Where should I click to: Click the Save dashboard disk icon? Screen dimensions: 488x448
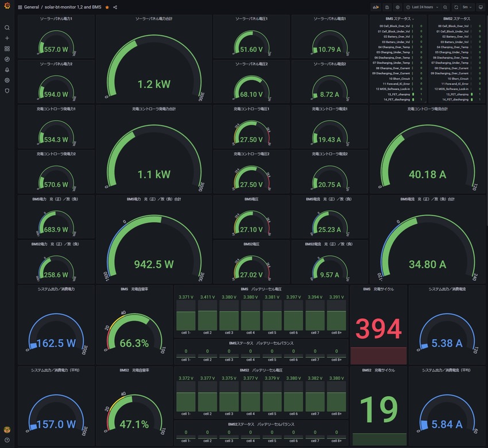[x=387, y=7]
